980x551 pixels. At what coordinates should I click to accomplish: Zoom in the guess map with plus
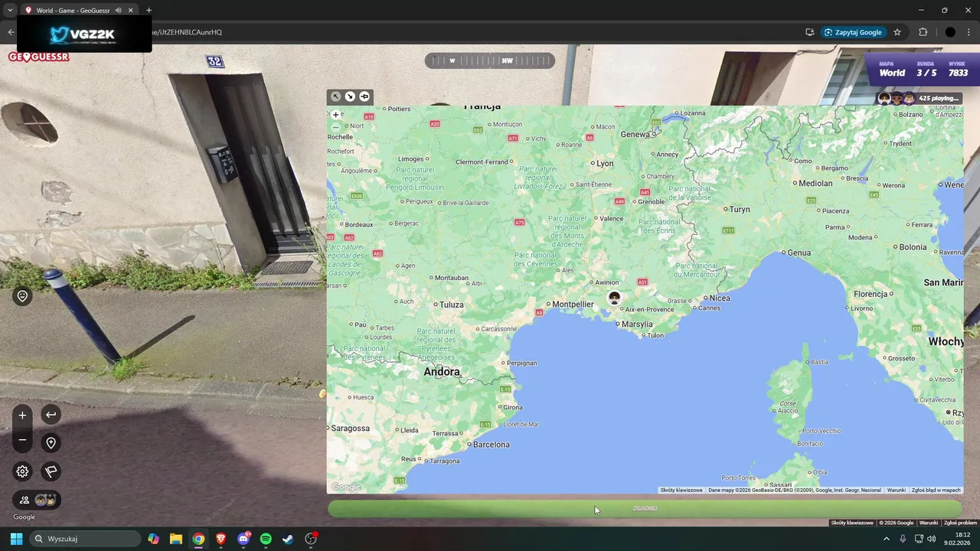click(x=335, y=114)
